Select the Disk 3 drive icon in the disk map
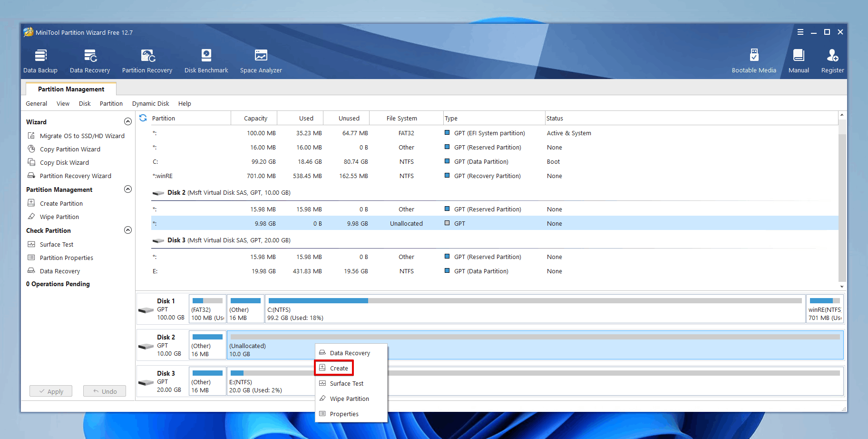This screenshot has height=439, width=868. pos(146,382)
